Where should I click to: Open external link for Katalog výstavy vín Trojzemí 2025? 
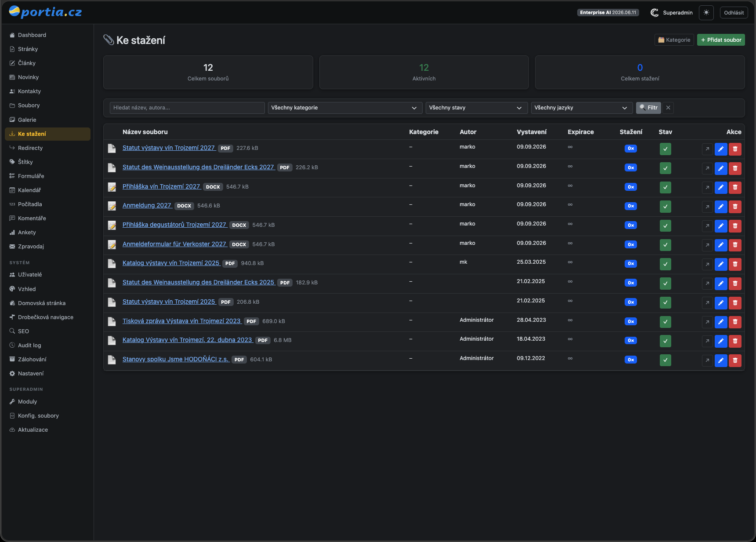[x=707, y=264]
